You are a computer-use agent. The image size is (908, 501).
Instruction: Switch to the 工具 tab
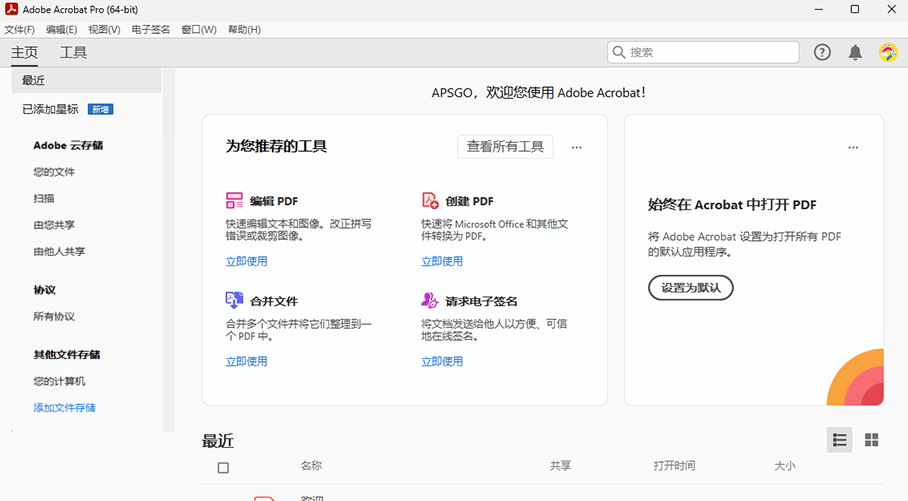pyautogui.click(x=74, y=53)
